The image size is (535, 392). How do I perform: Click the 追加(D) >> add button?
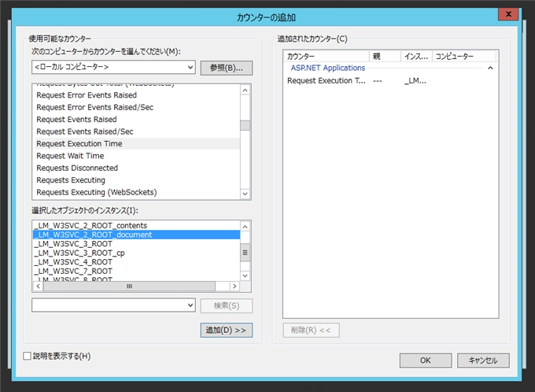(227, 330)
